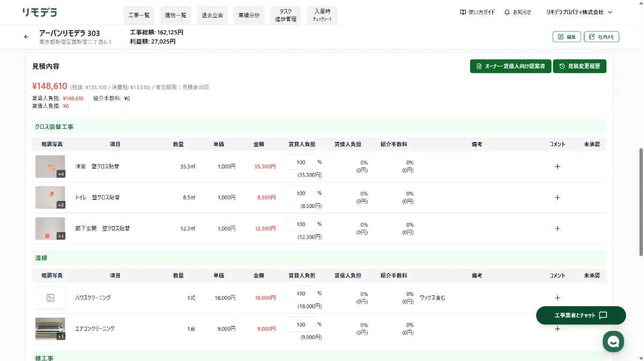Click the リモデラ logo

tap(40, 12)
